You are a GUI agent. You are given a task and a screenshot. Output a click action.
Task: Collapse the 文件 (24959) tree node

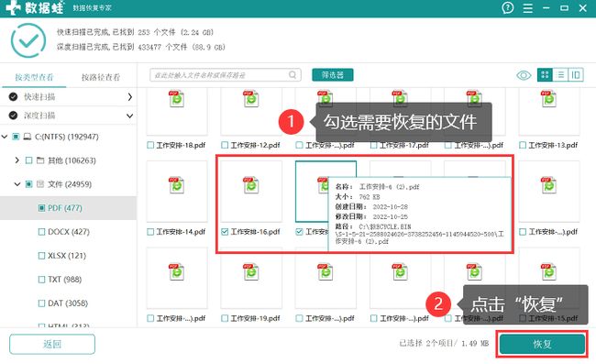17,184
